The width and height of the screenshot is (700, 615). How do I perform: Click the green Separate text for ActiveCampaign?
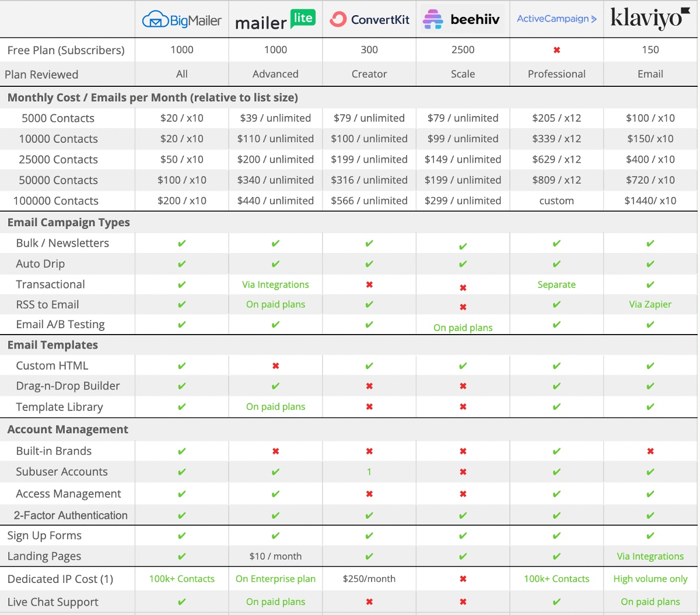(556, 284)
